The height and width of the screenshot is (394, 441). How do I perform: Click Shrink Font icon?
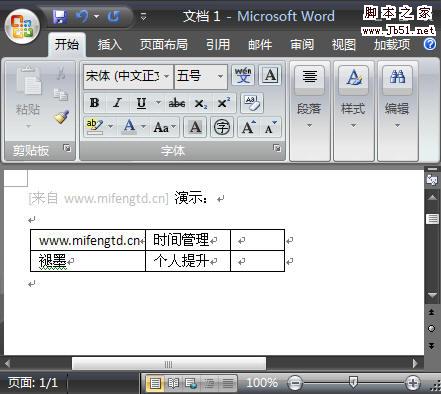click(270, 127)
